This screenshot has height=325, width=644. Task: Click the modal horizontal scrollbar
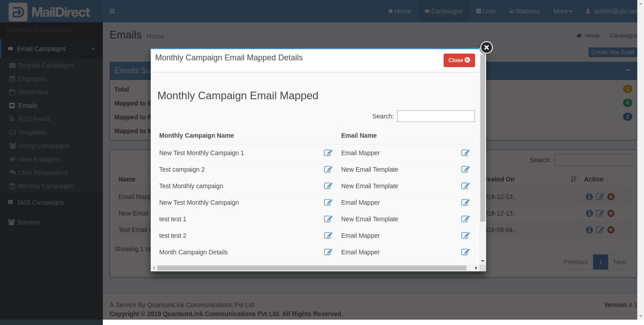(311, 268)
